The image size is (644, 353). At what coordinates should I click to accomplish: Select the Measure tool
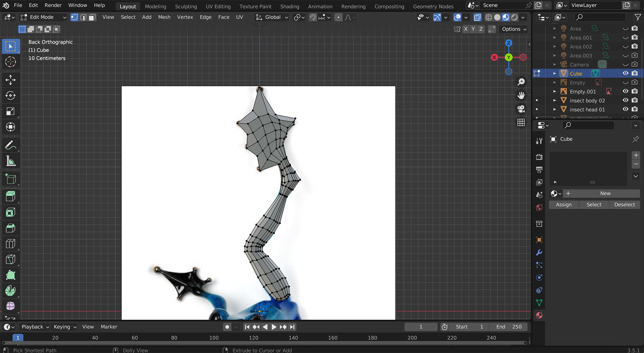[x=10, y=161]
